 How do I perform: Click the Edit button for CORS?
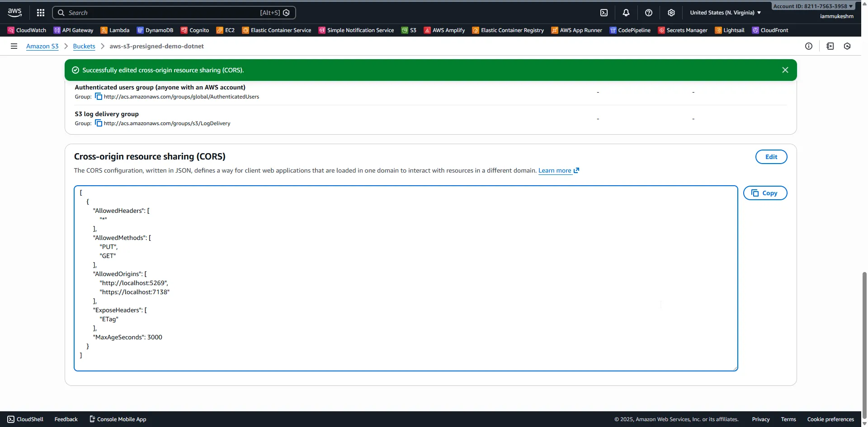pos(771,157)
